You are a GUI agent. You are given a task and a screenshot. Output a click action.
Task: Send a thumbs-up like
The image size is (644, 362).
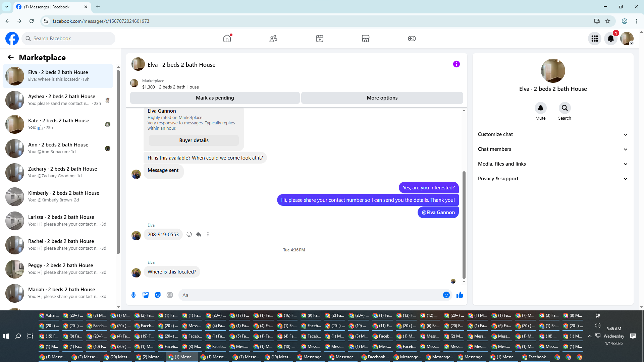pos(460,295)
